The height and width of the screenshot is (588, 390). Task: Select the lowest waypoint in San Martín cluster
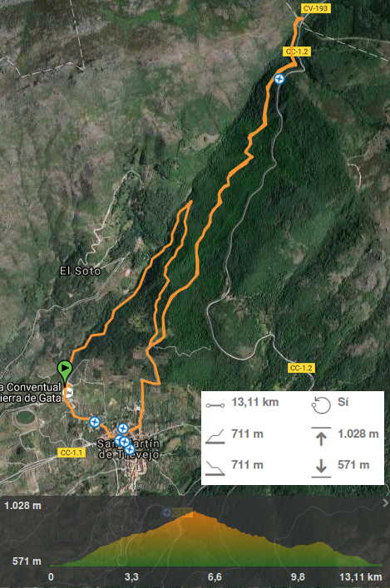pyautogui.click(x=130, y=448)
